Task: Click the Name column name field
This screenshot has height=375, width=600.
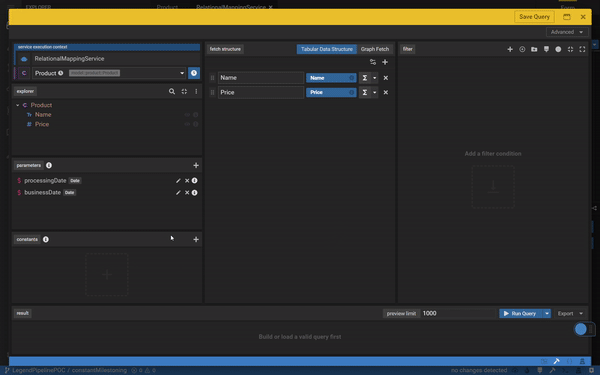Action: tap(261, 78)
